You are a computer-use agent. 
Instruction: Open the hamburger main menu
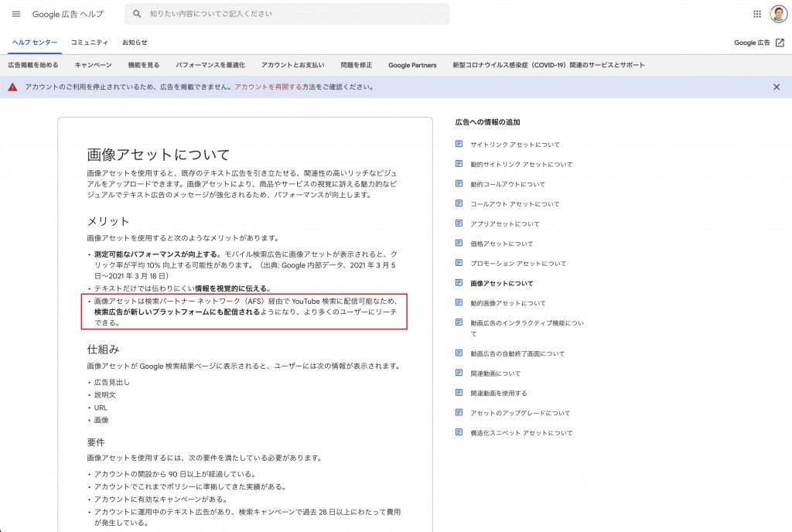click(x=16, y=14)
